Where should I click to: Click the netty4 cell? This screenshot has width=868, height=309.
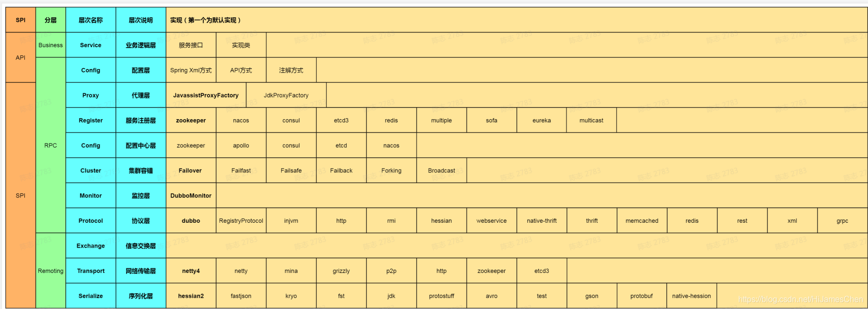point(191,271)
